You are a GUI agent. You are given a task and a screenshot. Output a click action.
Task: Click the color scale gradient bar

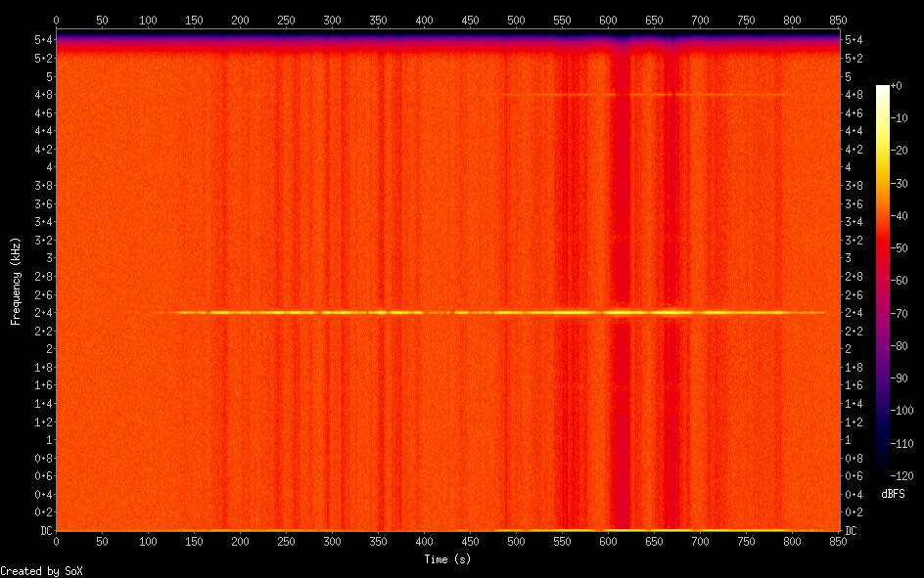pos(883,281)
